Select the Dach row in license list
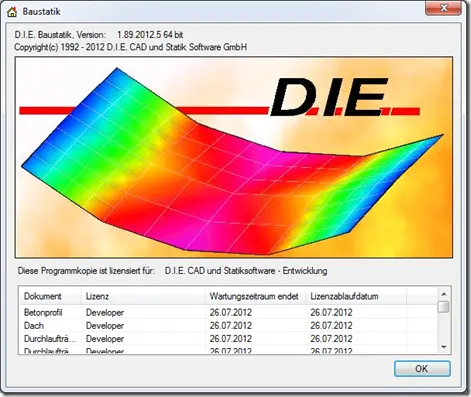This screenshot has width=471, height=397. coord(228,326)
